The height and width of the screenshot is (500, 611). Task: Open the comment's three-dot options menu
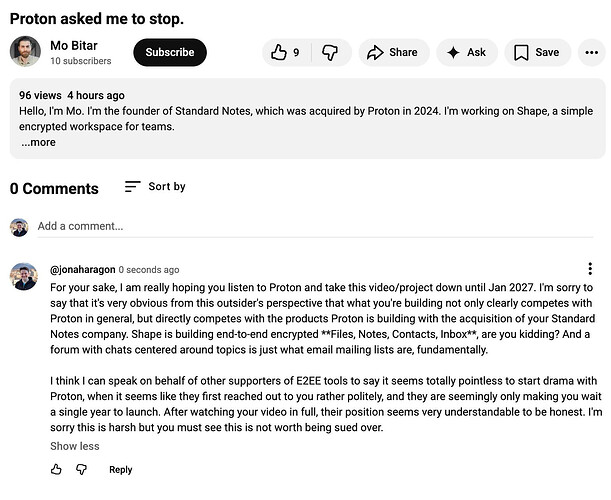(591, 269)
